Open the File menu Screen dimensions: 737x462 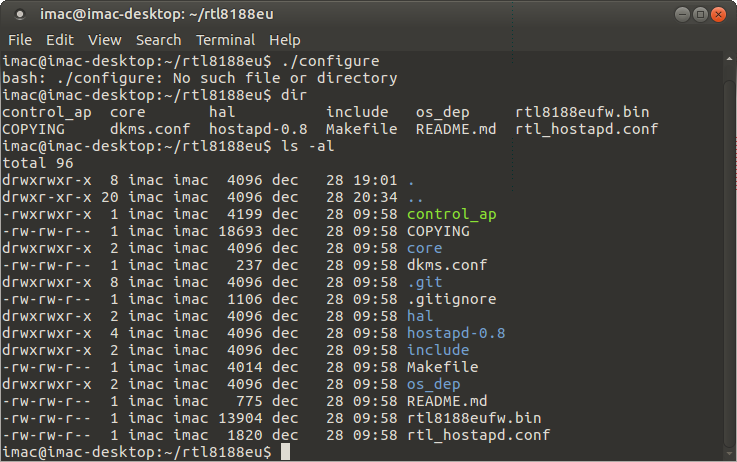[20, 40]
